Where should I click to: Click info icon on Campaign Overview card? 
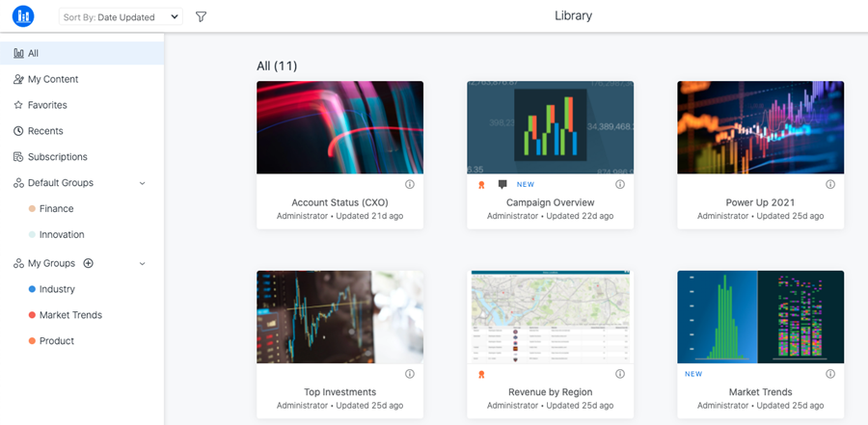point(620,184)
